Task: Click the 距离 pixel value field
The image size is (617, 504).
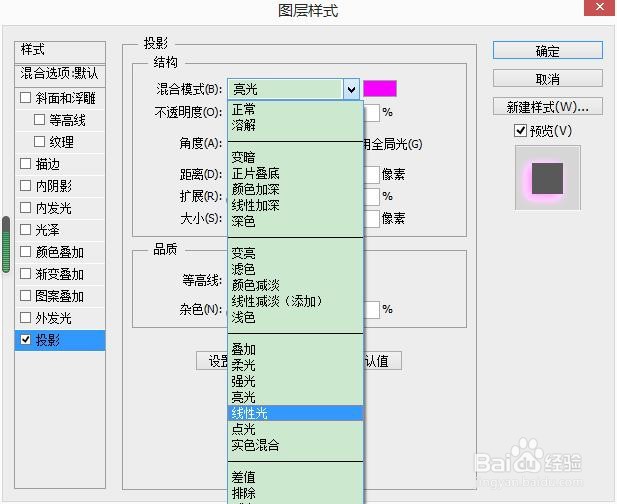Action: pos(371,174)
